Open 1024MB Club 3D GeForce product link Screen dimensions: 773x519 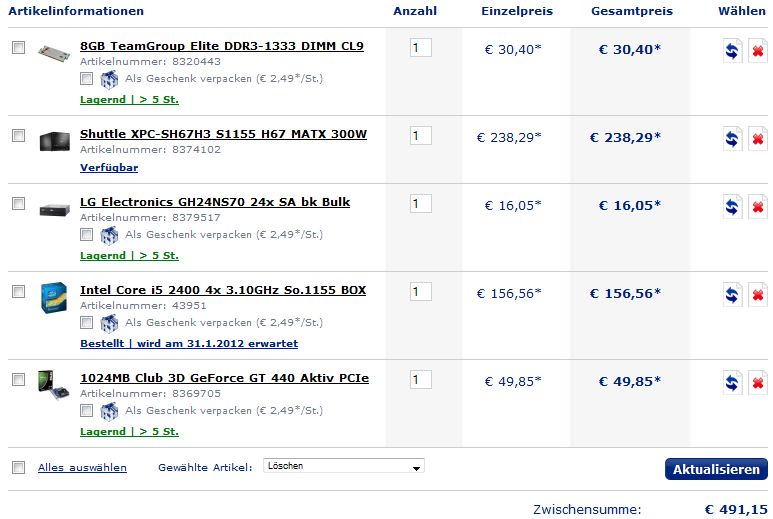pos(224,378)
